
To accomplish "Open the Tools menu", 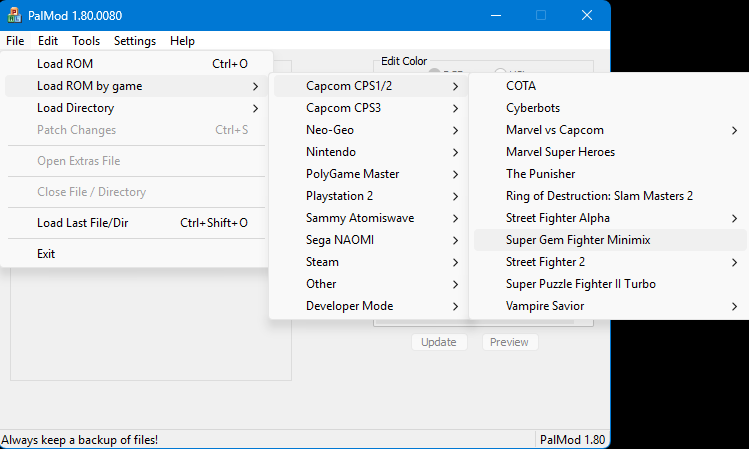I will (x=86, y=41).
